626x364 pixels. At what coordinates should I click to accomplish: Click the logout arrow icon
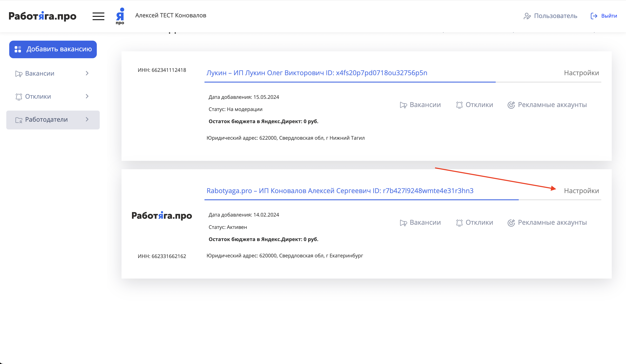(594, 16)
